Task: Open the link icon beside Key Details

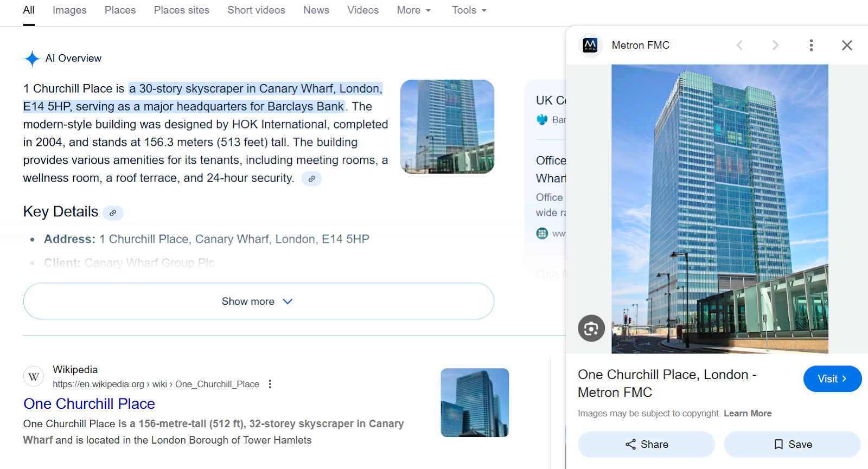Action: [113, 213]
